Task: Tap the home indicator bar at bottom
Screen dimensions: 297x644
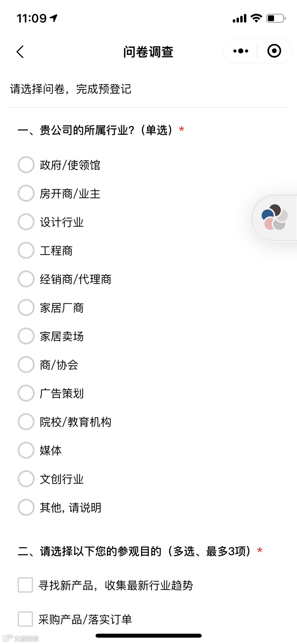Action: [148, 635]
